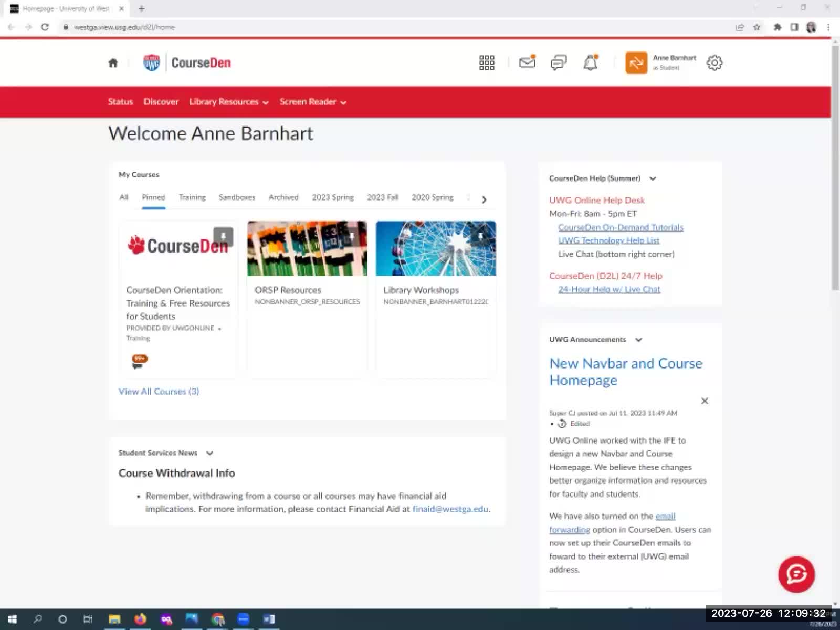Dismiss the New Navbar announcement
This screenshot has width=840, height=630.
coord(705,401)
